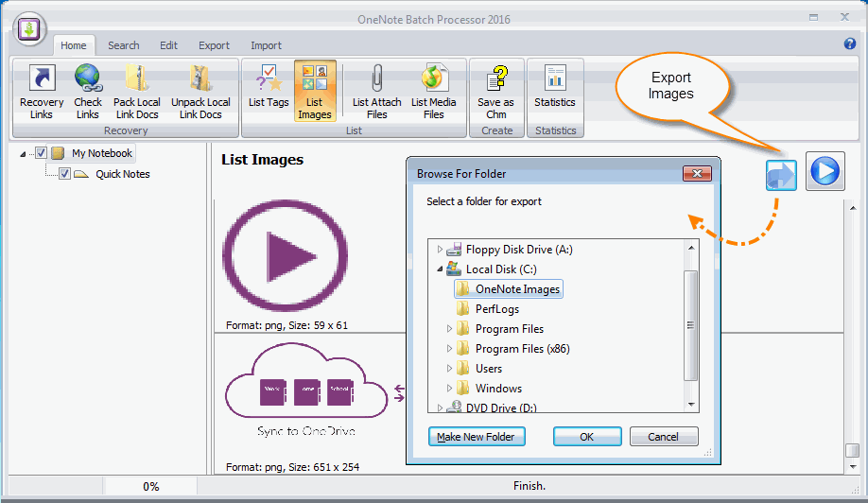The width and height of the screenshot is (868, 503).
Task: Close the Browse For Folder dialog
Action: [697, 174]
